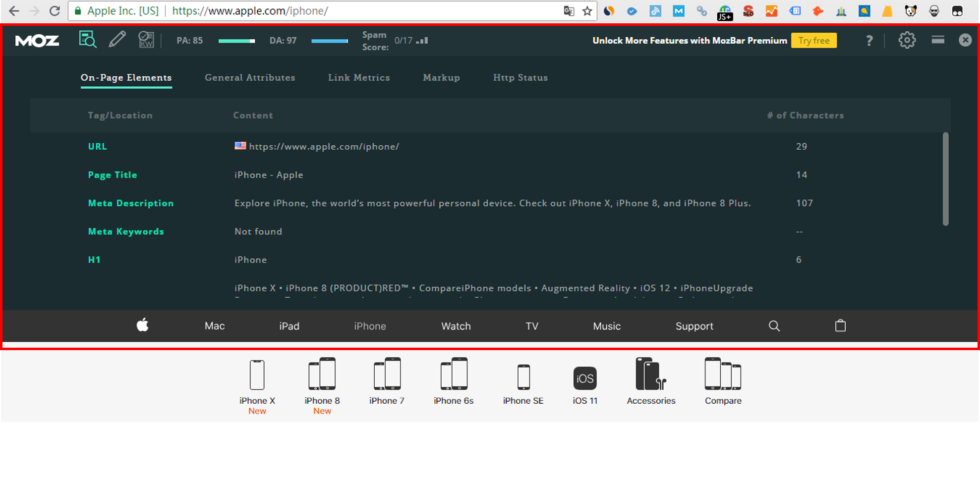Image resolution: width=980 pixels, height=494 pixels.
Task: Select the MozBar highlight links pencil icon
Action: 117,40
